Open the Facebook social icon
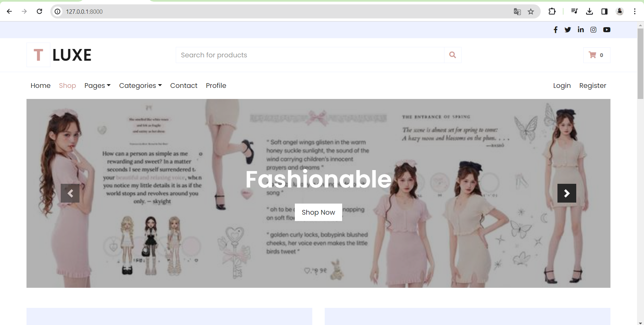Viewport: 644px width, 325px height. tap(555, 30)
